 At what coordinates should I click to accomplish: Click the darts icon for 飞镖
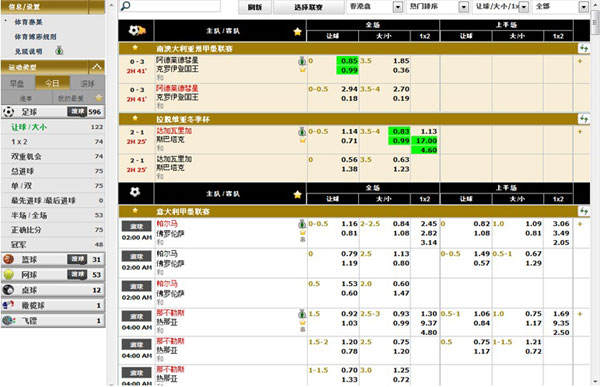tap(8, 320)
